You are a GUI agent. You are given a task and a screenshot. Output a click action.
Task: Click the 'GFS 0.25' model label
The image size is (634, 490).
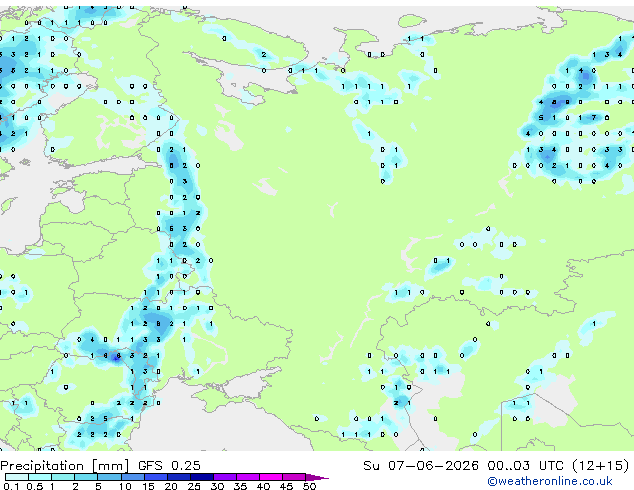(169, 466)
